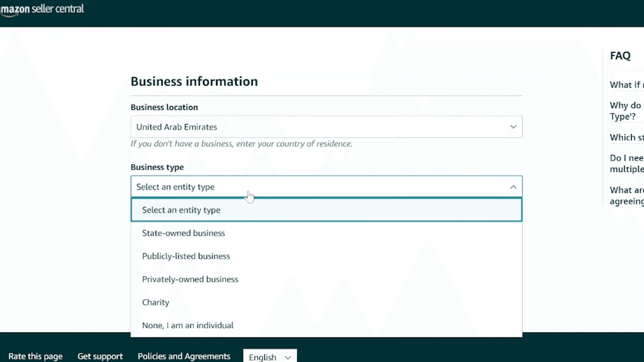Select Publicly-listed business option

186,256
